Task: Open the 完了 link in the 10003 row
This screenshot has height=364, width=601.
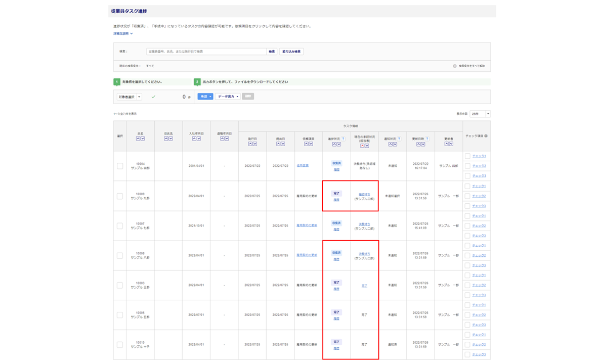Action: pos(364,286)
